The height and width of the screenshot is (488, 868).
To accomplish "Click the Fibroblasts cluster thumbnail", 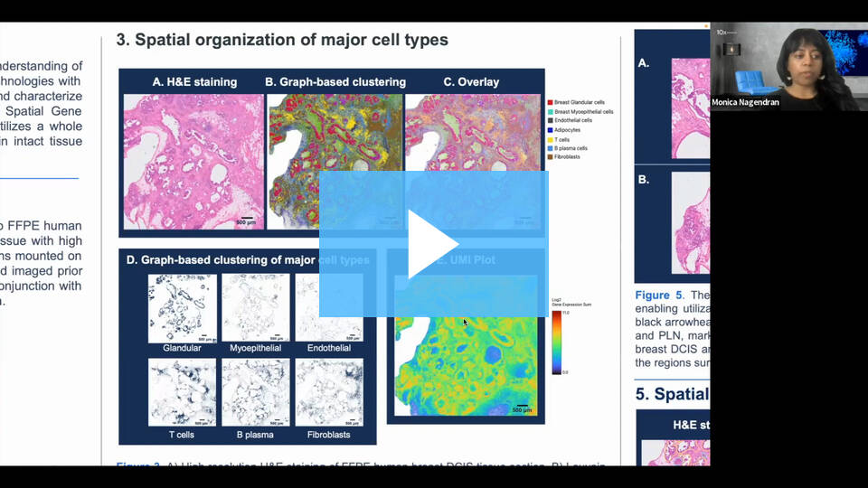I will 329,392.
